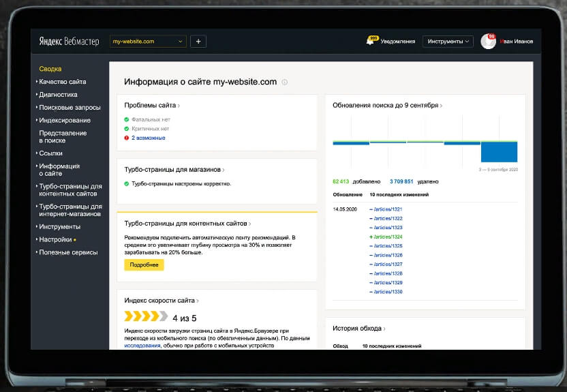Open the 2 возможные link

tap(149, 138)
